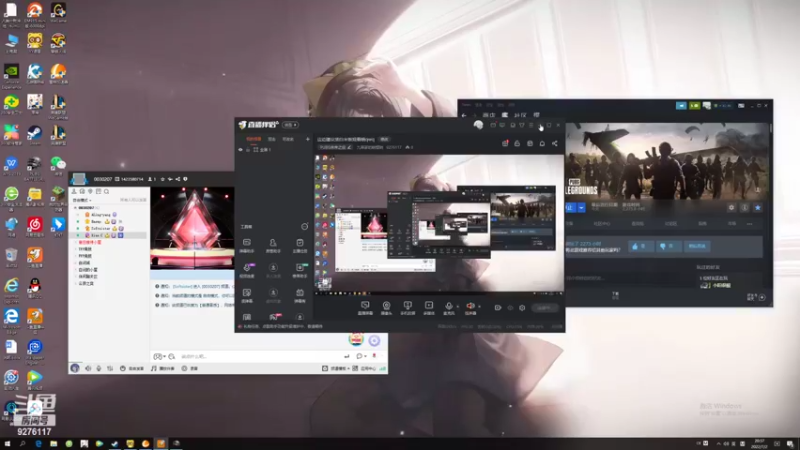
Task: Toggle the camcorder record icon beside the start button
Action: [498, 308]
